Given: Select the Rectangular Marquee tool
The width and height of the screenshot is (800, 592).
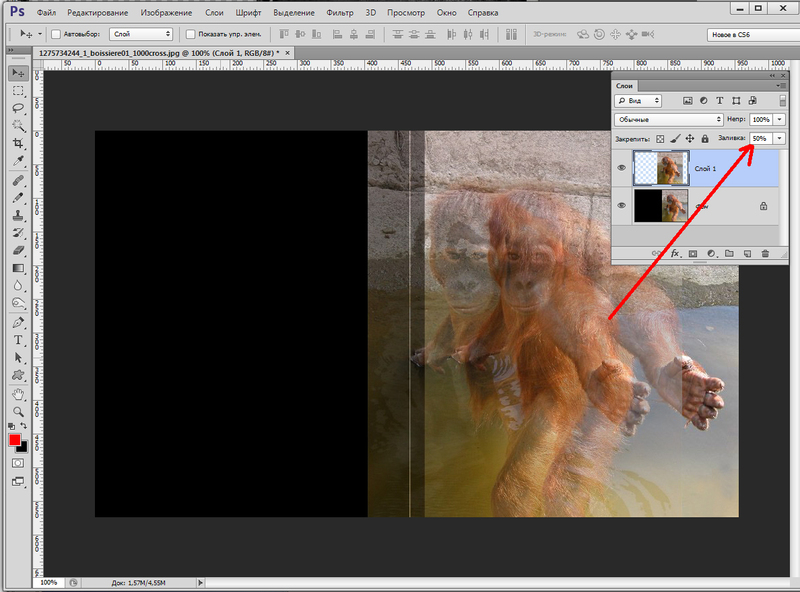Looking at the screenshot, I should pos(18,91).
